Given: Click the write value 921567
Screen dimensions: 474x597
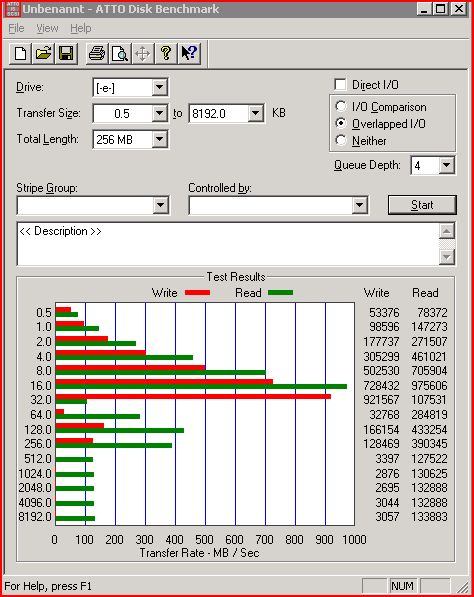Looking at the screenshot, I should pos(381,400).
